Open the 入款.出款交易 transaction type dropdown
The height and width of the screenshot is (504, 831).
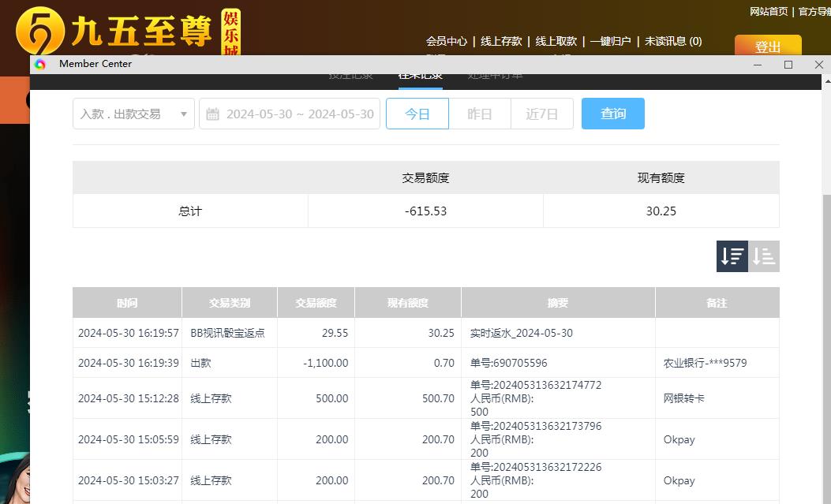pos(133,114)
